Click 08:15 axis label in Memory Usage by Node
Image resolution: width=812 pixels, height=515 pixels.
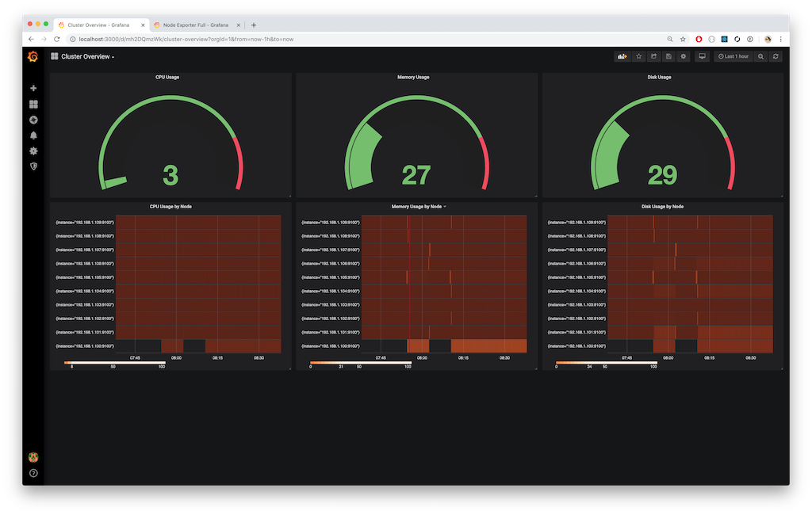point(463,357)
